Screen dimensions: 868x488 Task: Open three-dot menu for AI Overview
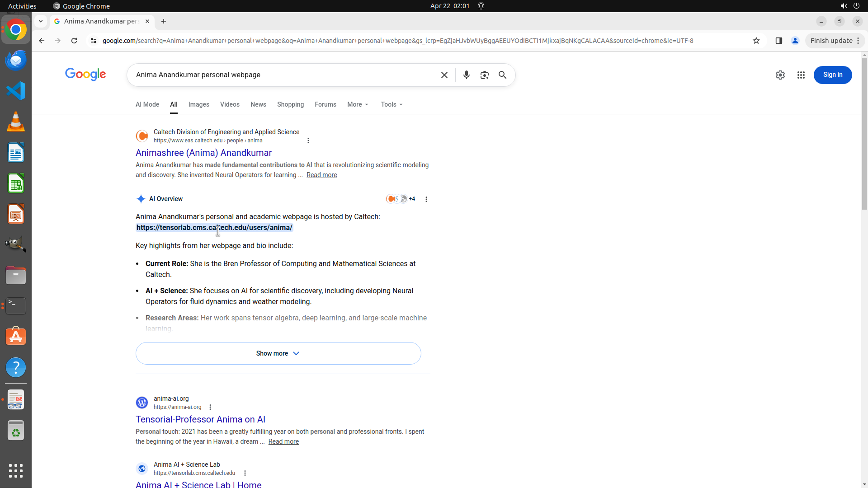426,199
